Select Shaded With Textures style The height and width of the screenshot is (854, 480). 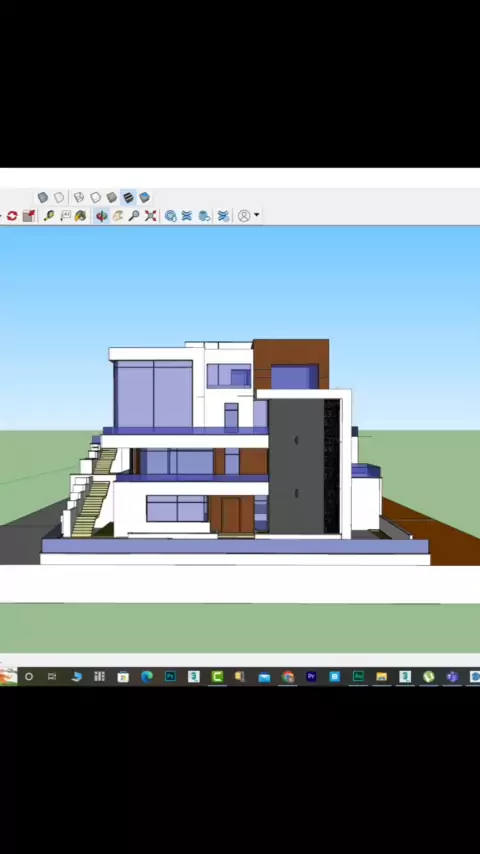tap(128, 197)
